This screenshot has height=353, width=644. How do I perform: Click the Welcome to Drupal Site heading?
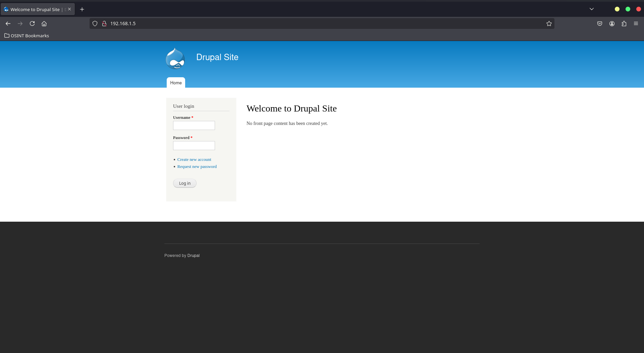click(x=291, y=108)
